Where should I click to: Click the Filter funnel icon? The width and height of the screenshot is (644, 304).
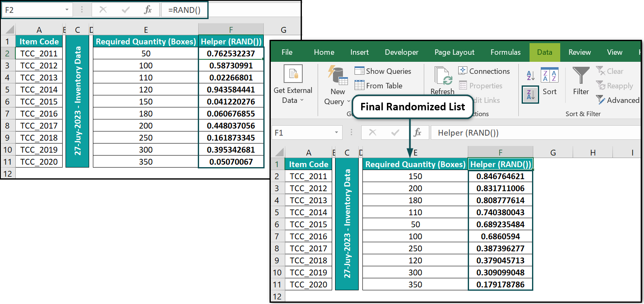pos(581,76)
